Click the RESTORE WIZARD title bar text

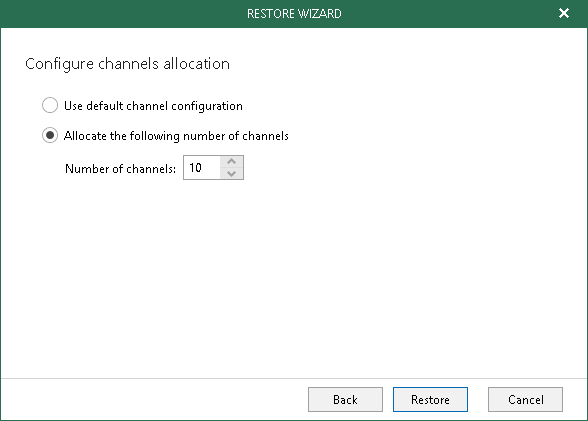coord(294,14)
